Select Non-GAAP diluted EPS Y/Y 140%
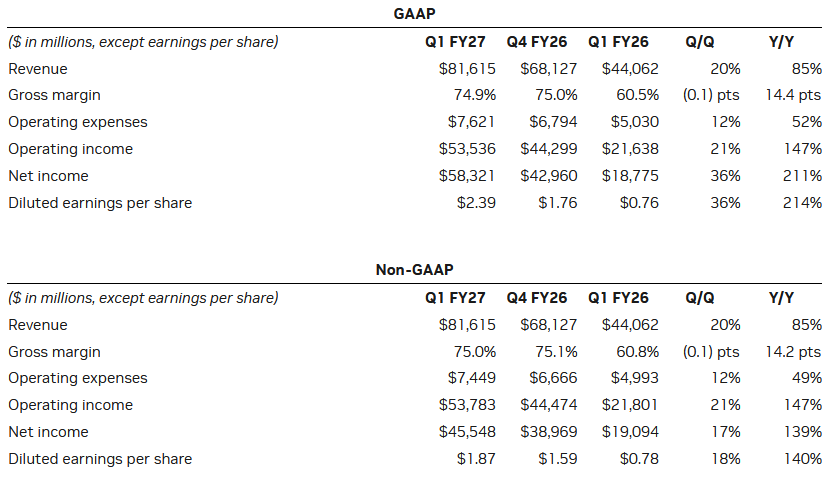833x477 pixels. click(802, 459)
